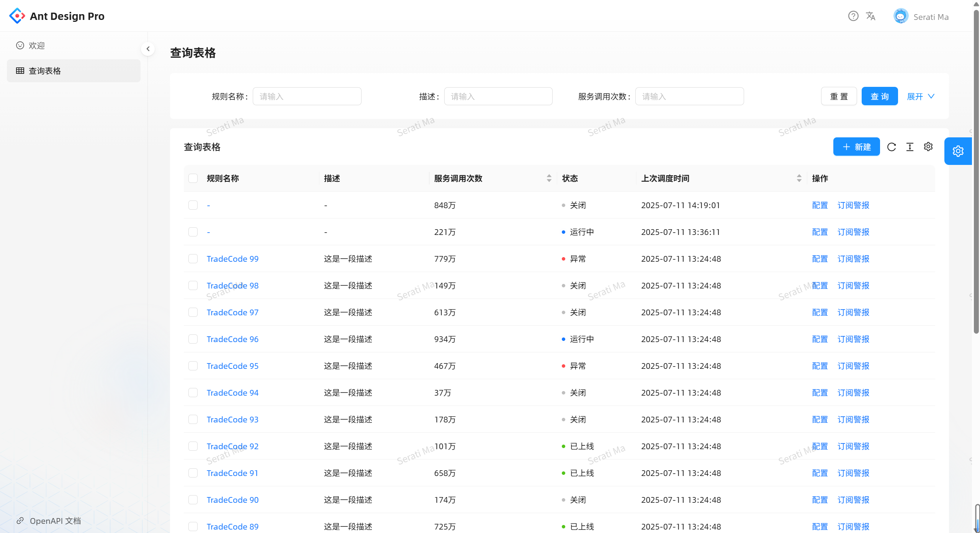The height and width of the screenshot is (533, 980).
Task: Click the 规则名称 input field
Action: (307, 96)
